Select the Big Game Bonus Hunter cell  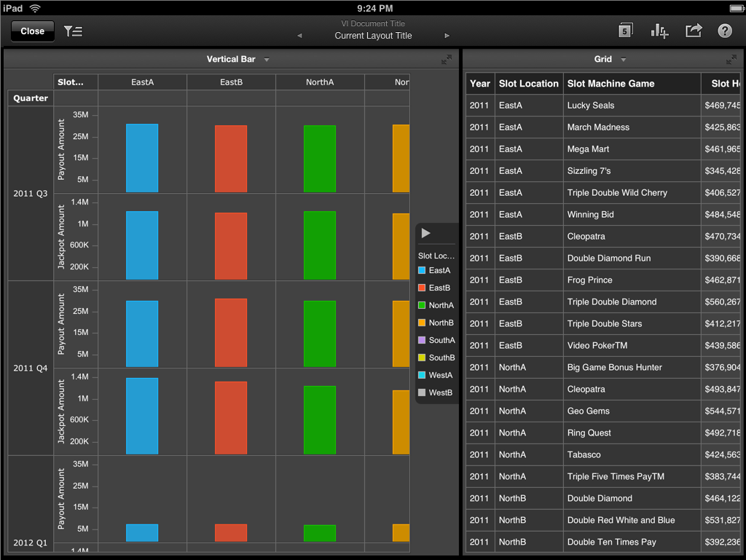632,368
